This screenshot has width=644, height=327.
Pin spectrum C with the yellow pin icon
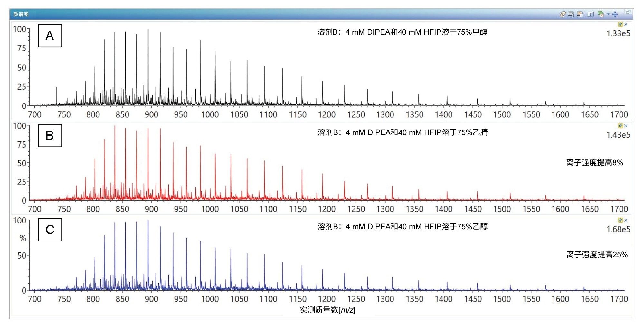pyautogui.click(x=620, y=220)
